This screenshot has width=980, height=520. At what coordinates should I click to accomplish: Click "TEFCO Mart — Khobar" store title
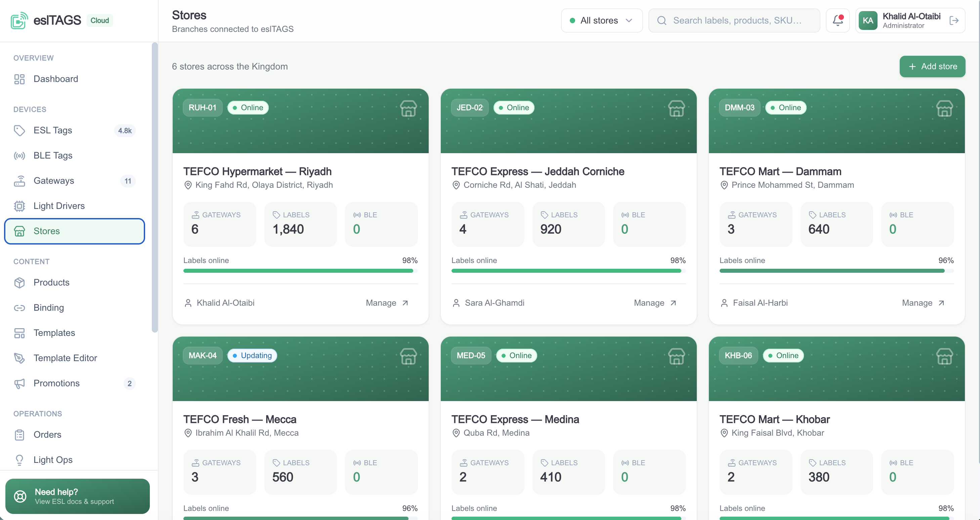pos(775,419)
